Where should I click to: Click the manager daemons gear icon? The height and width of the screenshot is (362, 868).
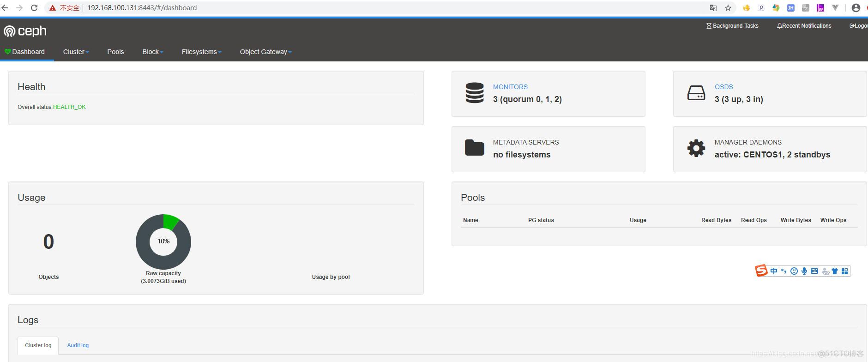pos(696,148)
